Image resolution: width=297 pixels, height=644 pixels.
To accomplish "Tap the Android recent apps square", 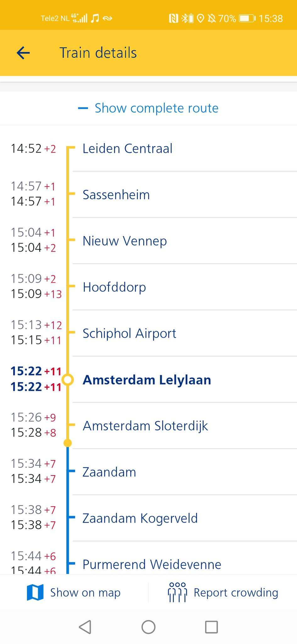I will click(x=211, y=627).
